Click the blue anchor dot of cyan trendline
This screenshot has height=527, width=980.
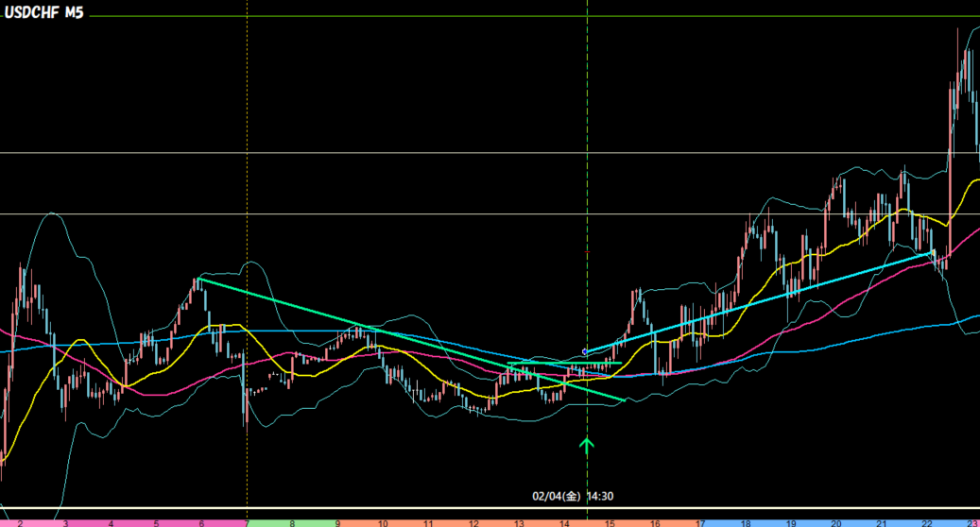(x=584, y=352)
